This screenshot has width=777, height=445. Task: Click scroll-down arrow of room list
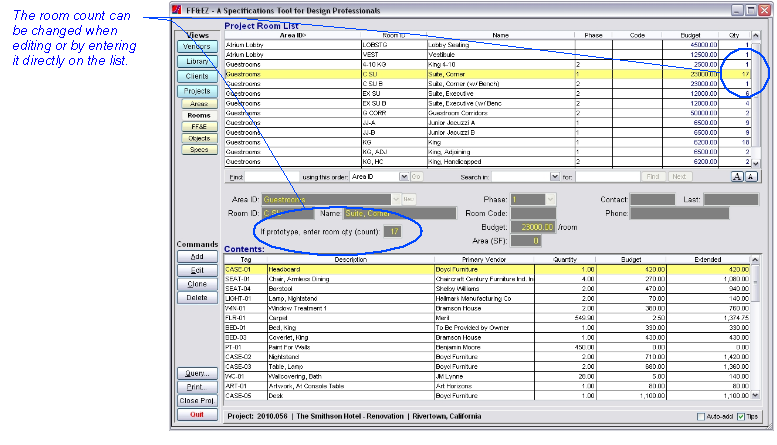pyautogui.click(x=756, y=163)
